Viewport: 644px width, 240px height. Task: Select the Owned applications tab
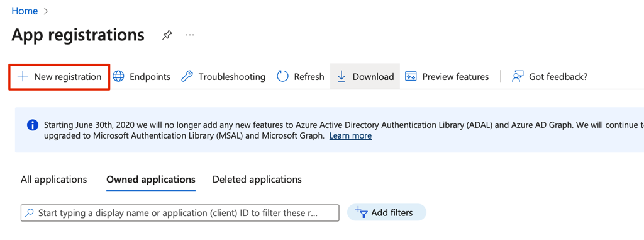(151, 180)
